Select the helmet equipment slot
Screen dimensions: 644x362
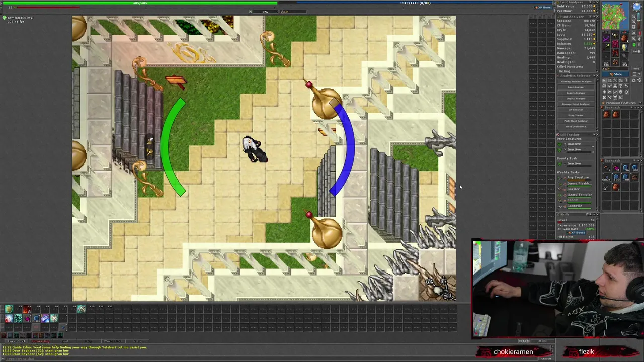pyautogui.click(x=615, y=34)
